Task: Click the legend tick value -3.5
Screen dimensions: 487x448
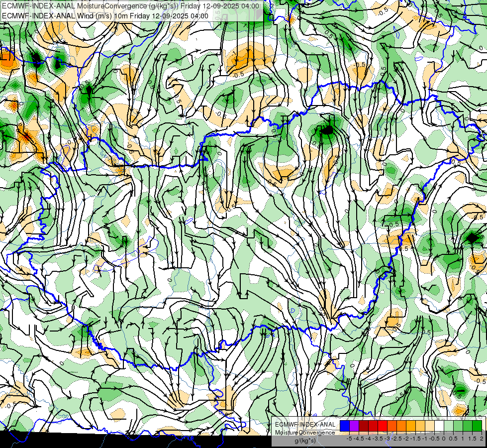Action: [378, 439]
